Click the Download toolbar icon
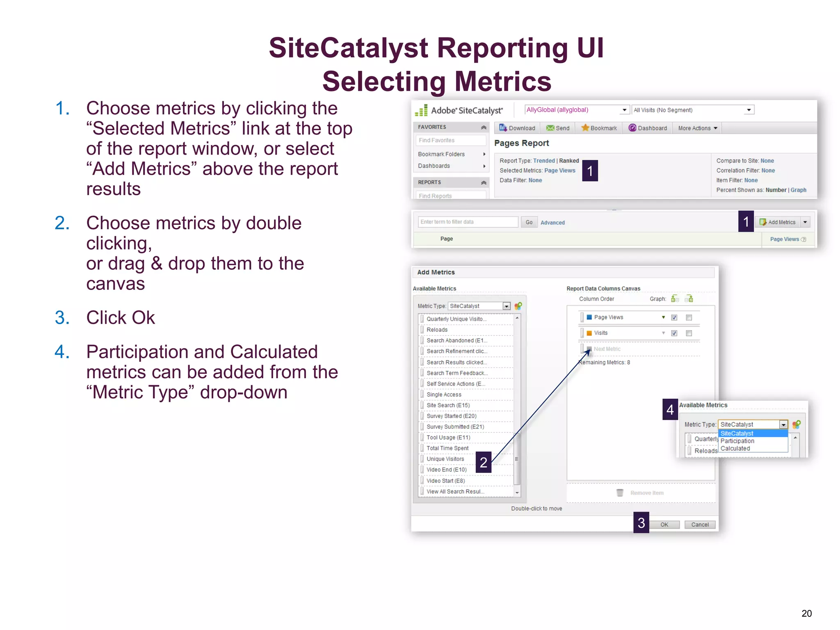Image resolution: width=840 pixels, height=630 pixels. coord(503,128)
